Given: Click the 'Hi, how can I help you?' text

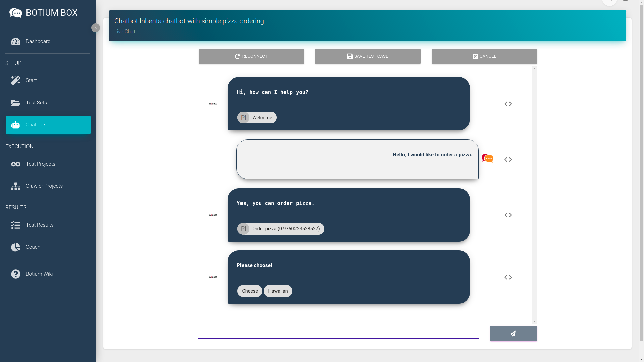Looking at the screenshot, I should tap(272, 92).
